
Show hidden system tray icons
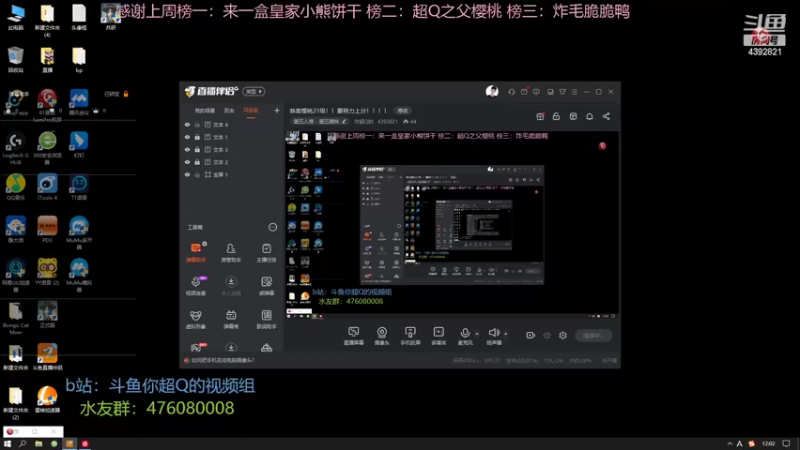730,444
